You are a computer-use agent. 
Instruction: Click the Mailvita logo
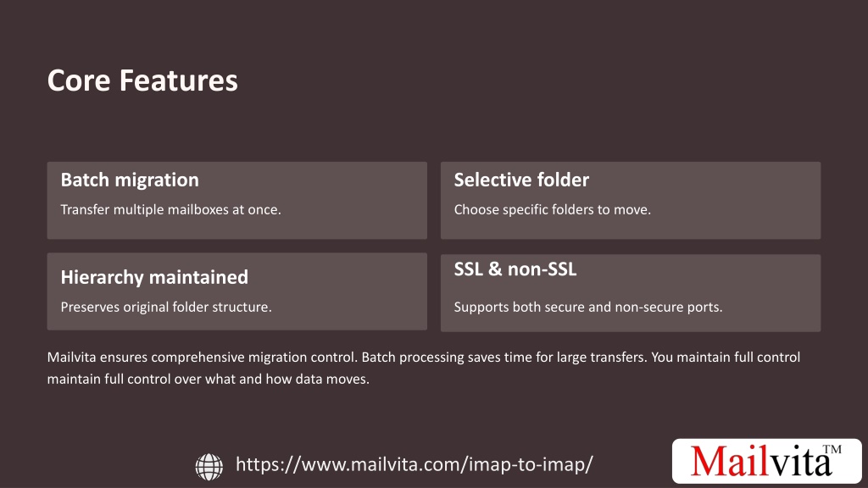(766, 461)
